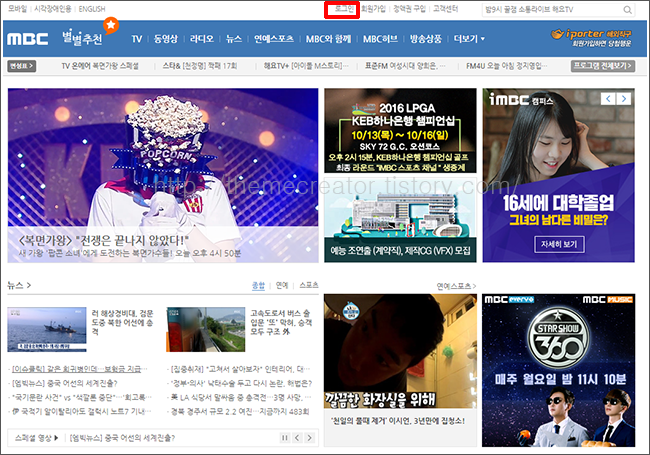
Task: Click the MBC logo
Action: (x=27, y=39)
